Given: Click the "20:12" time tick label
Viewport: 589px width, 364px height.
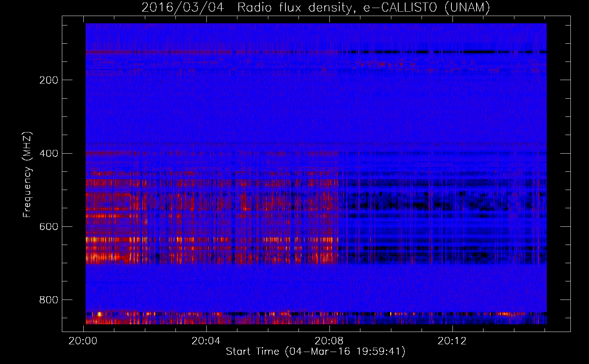Looking at the screenshot, I should (x=452, y=341).
